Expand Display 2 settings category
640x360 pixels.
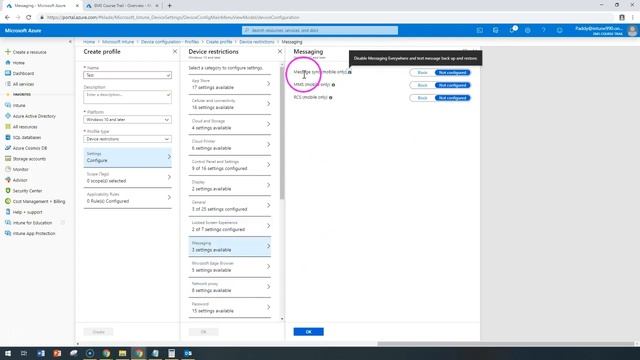point(230,186)
